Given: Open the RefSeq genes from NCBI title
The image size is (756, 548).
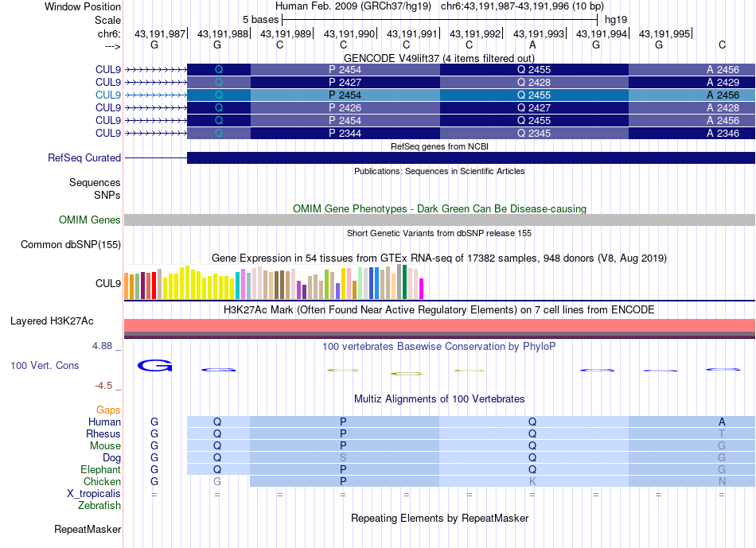Looking at the screenshot, I should pos(439,146).
